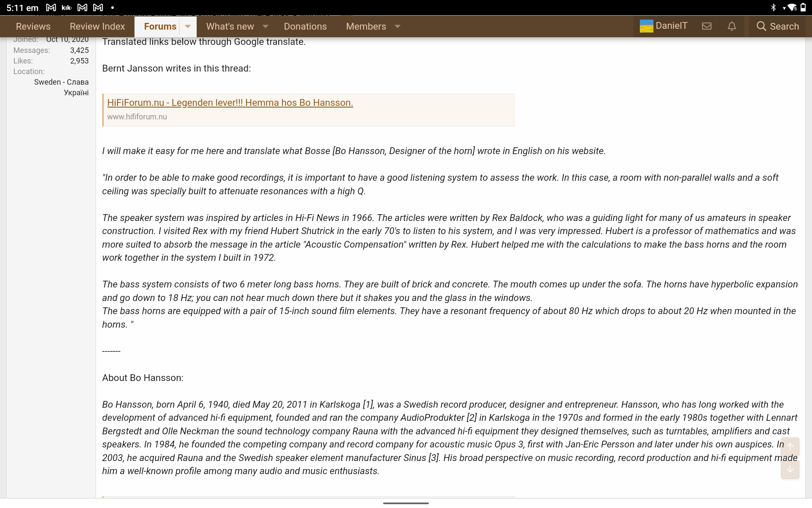This screenshot has height=508, width=812.
Task: Tap the Bluetooth status icon
Action: (774, 8)
